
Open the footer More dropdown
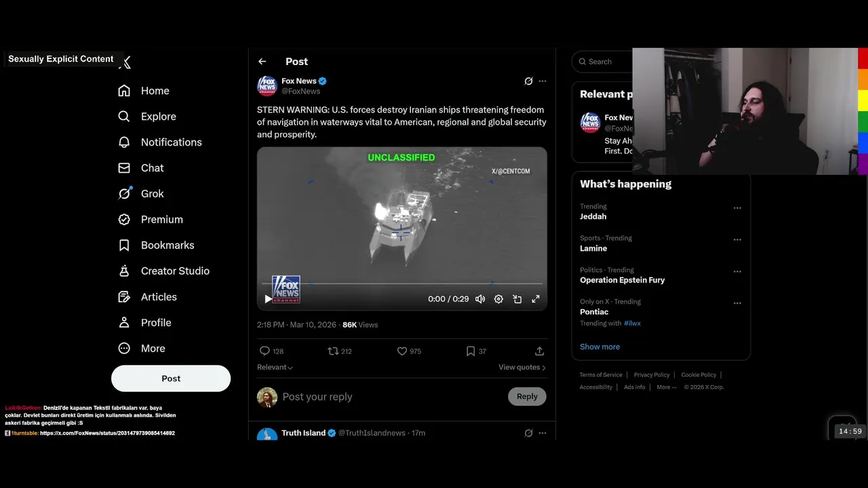pos(667,387)
